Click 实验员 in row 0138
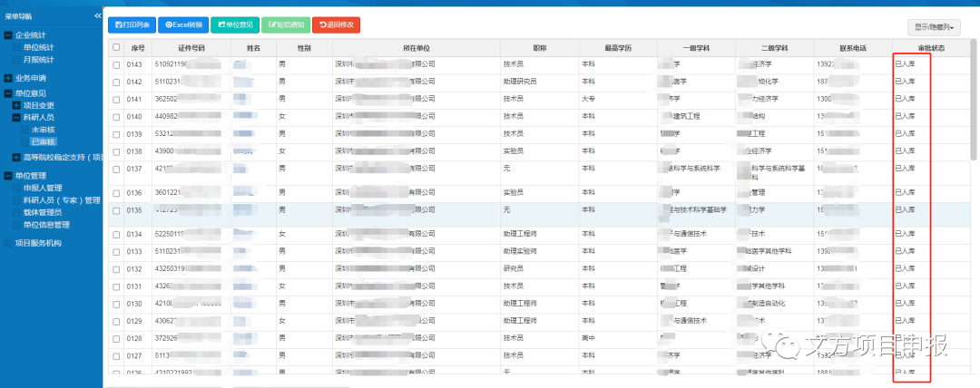 tap(513, 151)
